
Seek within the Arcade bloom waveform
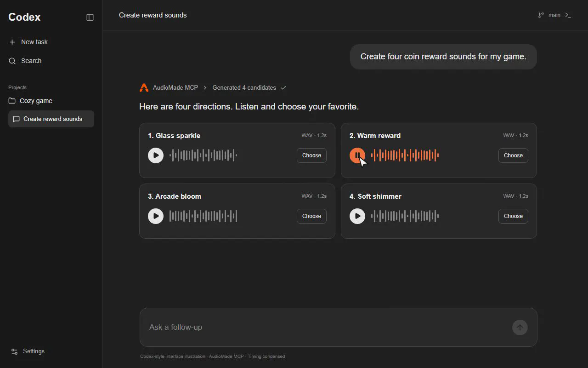[203, 216]
